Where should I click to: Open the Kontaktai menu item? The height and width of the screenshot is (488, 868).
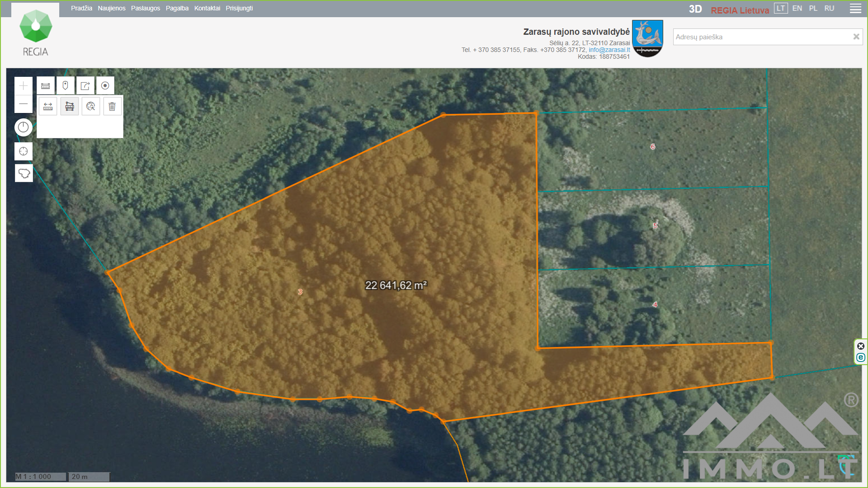coord(207,8)
